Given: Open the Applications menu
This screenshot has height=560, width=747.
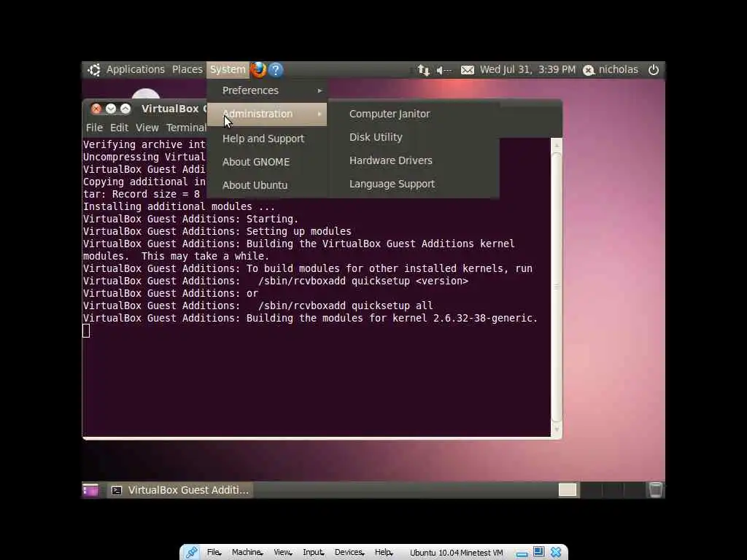Looking at the screenshot, I should (135, 69).
